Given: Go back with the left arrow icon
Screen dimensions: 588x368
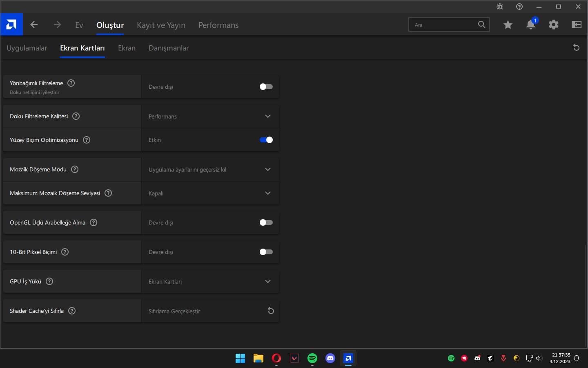Looking at the screenshot, I should (34, 25).
